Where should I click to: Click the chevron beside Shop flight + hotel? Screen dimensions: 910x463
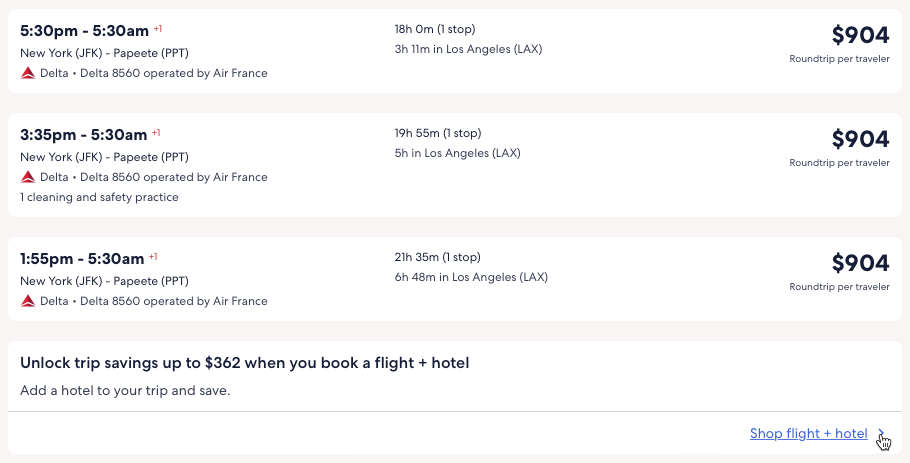[881, 434]
